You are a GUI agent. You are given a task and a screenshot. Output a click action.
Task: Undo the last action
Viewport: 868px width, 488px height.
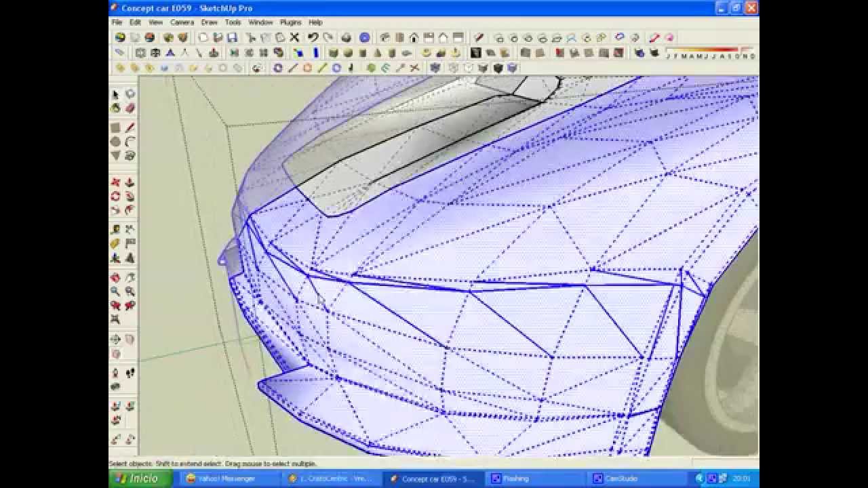(313, 38)
